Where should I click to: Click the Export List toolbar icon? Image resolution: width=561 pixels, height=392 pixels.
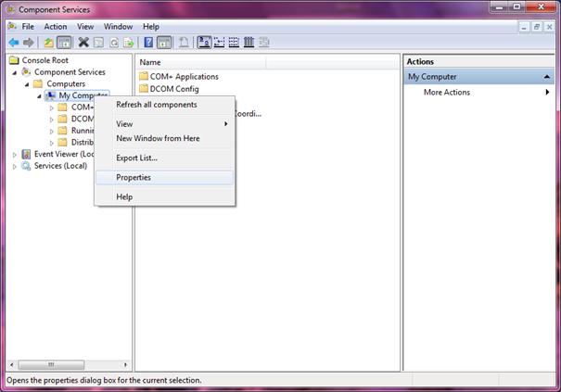(x=129, y=43)
